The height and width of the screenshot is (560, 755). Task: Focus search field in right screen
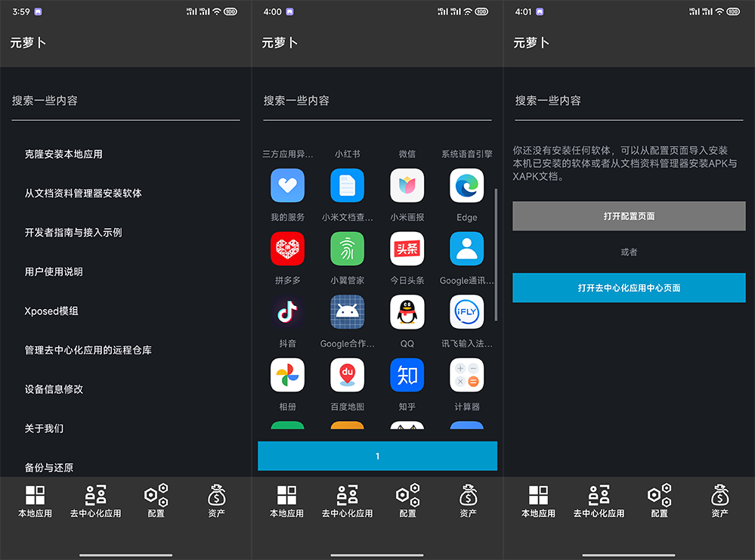pos(629,101)
